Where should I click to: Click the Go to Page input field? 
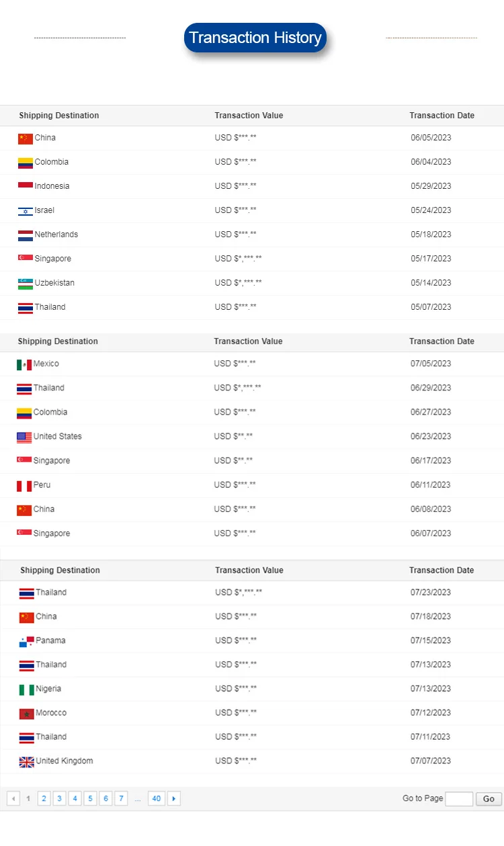[459, 799]
